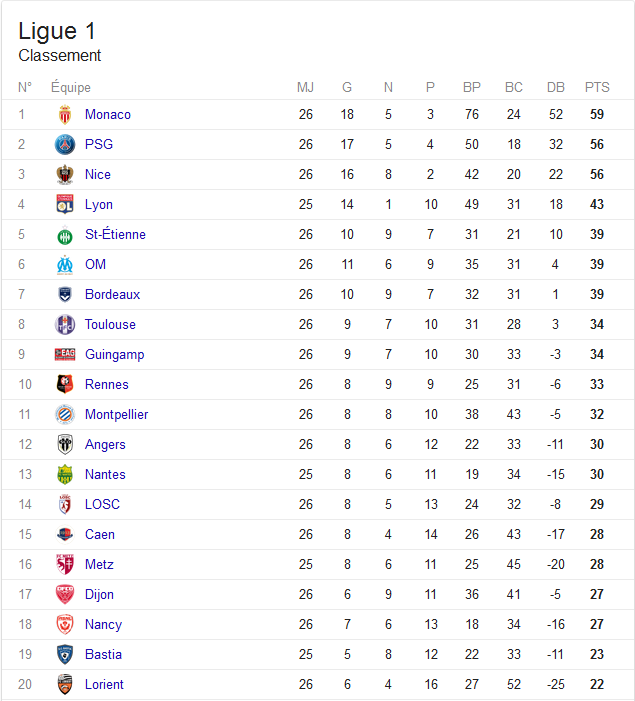Open the LOSC team link
This screenshot has width=635, height=701.
102,504
